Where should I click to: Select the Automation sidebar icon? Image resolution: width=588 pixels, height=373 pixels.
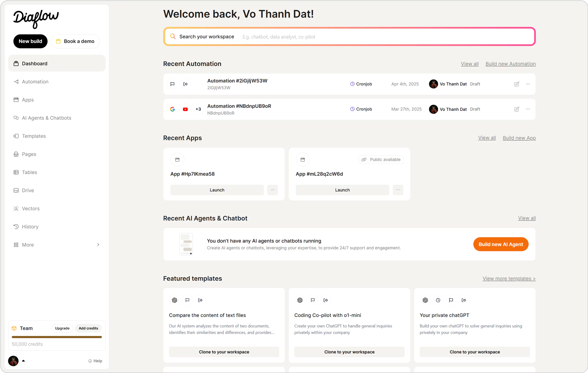tap(16, 81)
